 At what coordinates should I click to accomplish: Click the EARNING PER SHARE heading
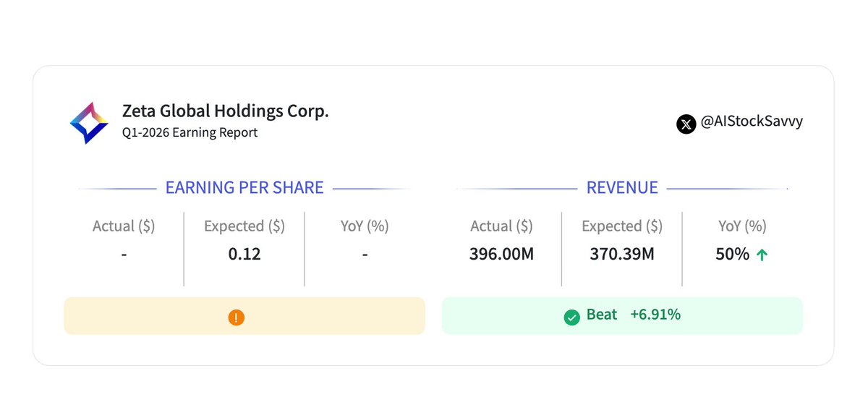pyautogui.click(x=244, y=188)
